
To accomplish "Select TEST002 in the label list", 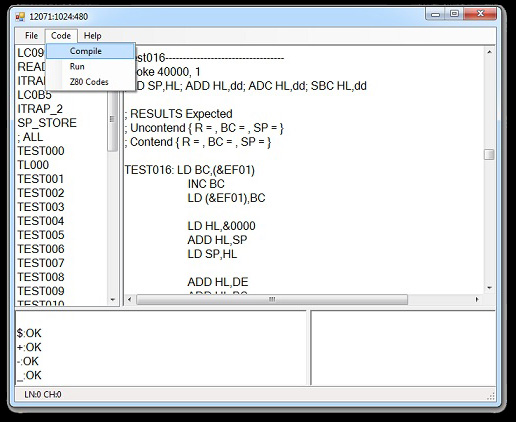I will (x=41, y=193).
